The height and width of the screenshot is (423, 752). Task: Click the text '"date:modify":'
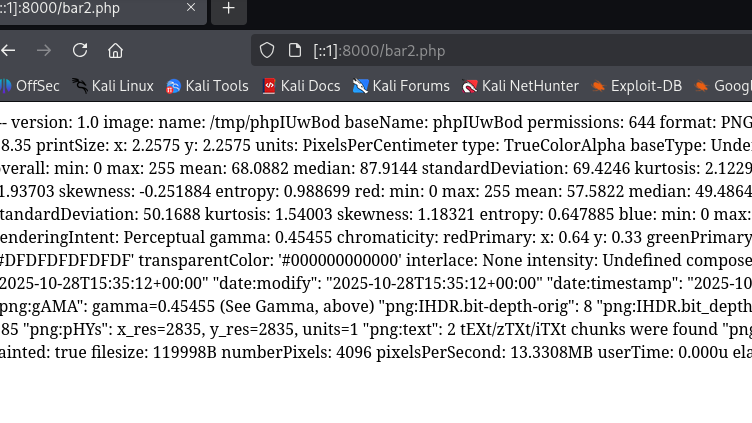[x=266, y=284]
